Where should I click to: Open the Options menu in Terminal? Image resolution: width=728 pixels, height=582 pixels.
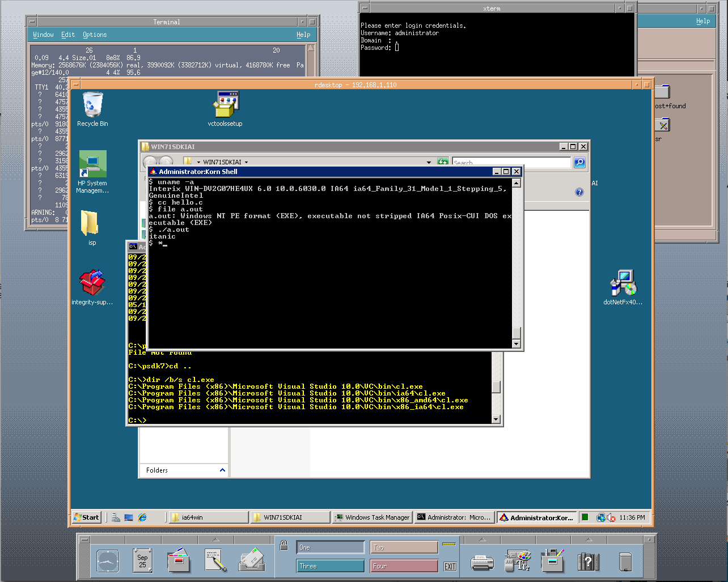[x=95, y=35]
